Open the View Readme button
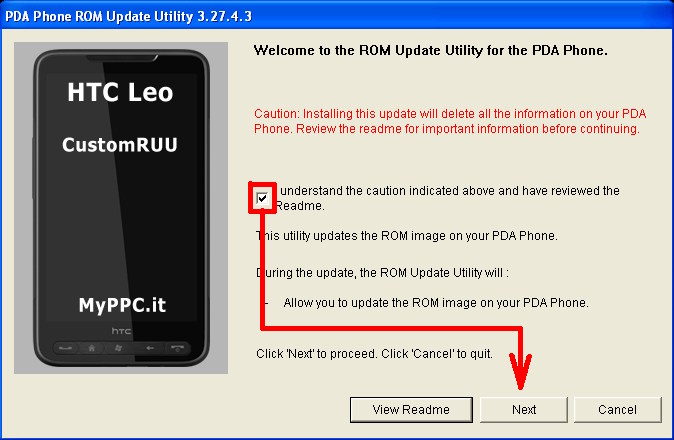The width and height of the screenshot is (674, 440). [x=411, y=409]
